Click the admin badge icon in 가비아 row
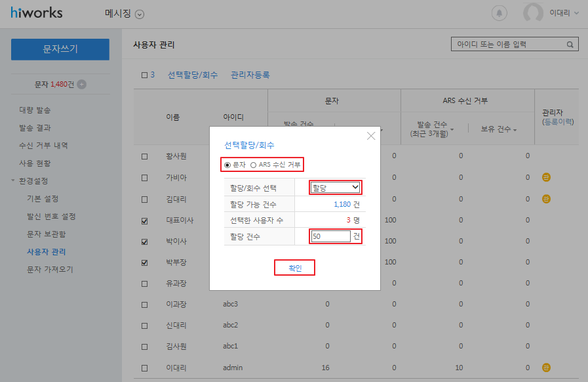Viewport: 588px width, 382px height. pos(546,177)
